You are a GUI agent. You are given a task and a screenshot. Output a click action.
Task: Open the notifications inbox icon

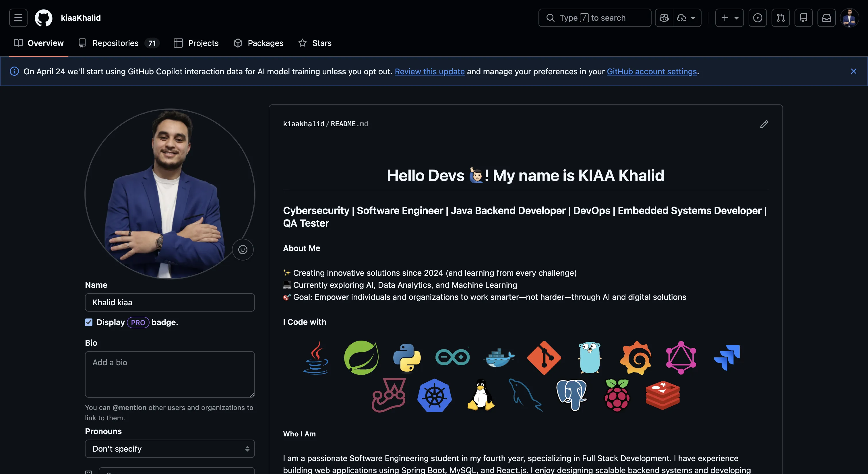[827, 18]
